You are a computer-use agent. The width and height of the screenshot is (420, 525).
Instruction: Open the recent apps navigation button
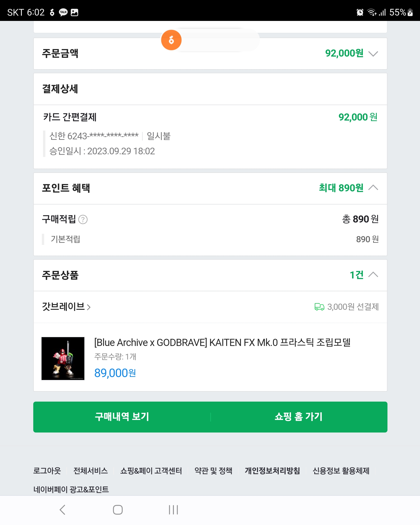(173, 510)
